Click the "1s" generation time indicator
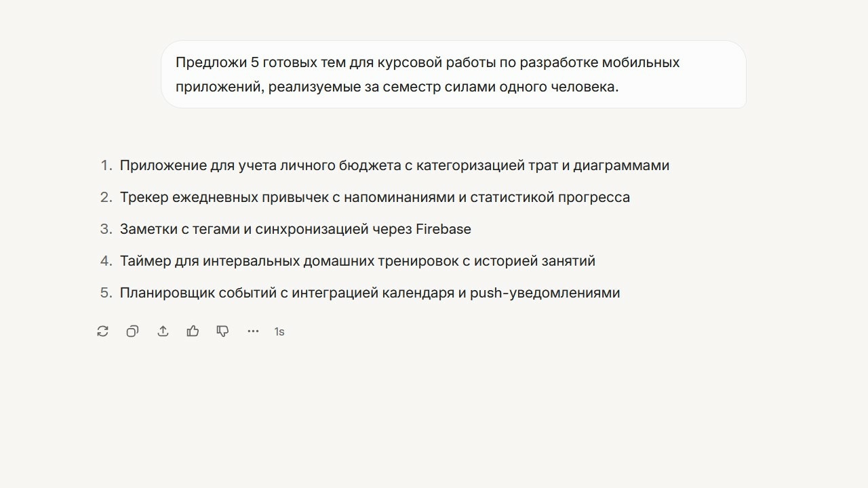 (x=279, y=331)
